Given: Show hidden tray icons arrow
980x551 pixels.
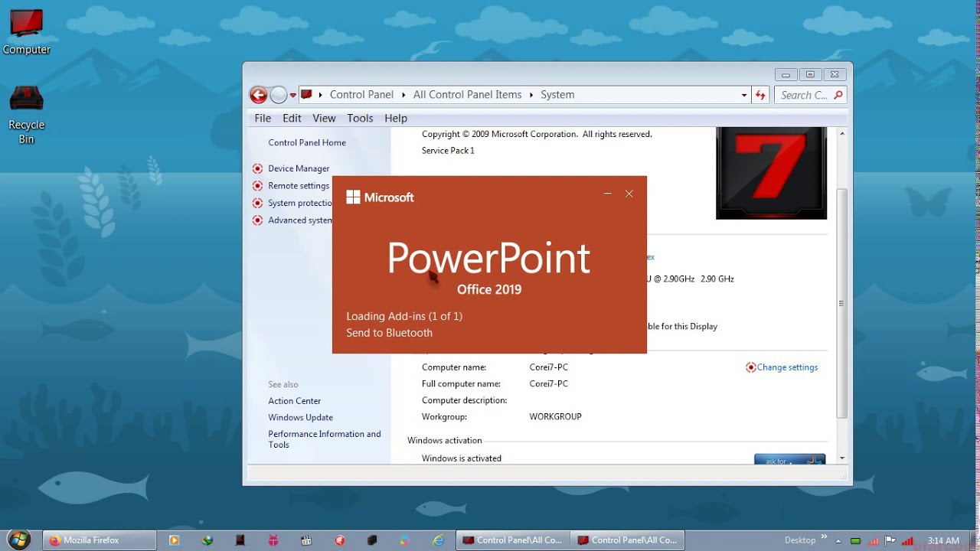Looking at the screenshot, I should (x=838, y=541).
